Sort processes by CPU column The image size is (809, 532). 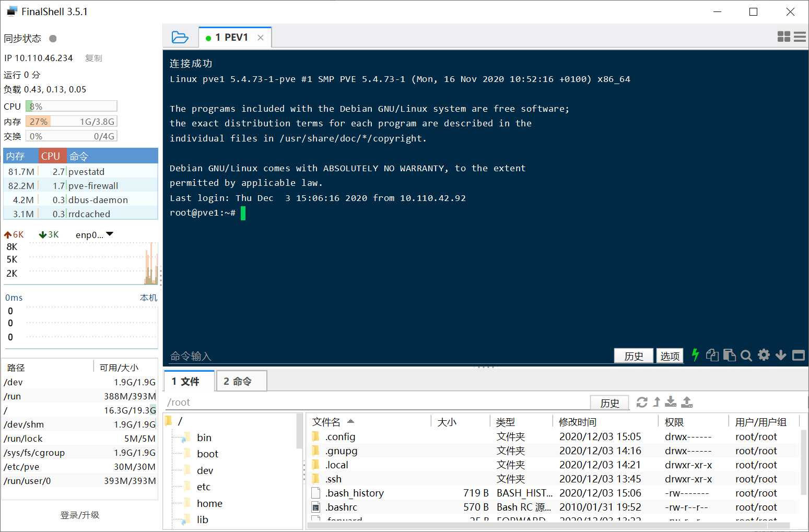point(53,156)
